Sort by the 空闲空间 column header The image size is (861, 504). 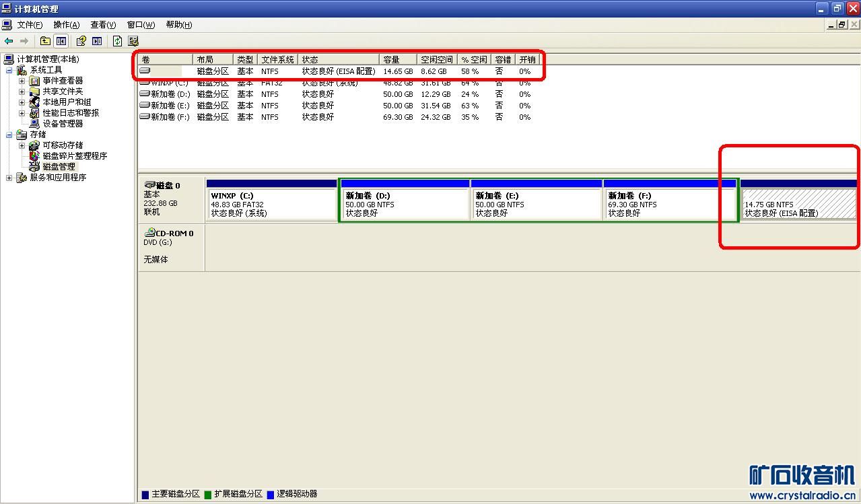[x=438, y=60]
